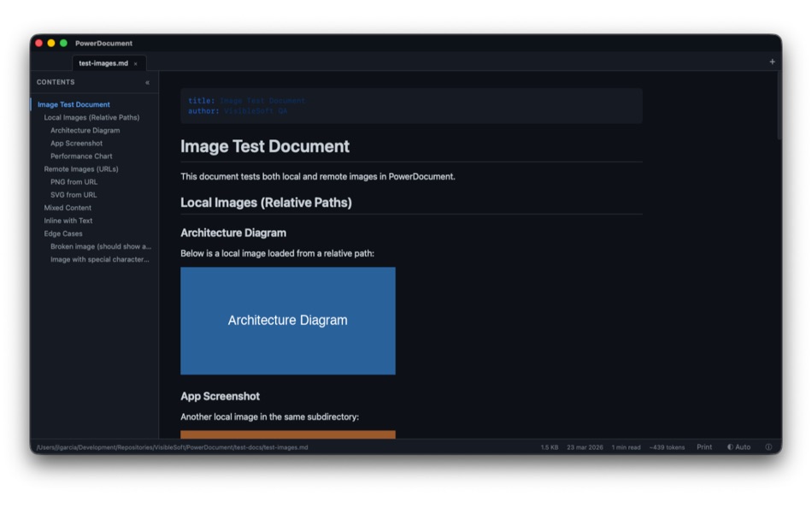Switch away from Auto appearance

coord(742,446)
